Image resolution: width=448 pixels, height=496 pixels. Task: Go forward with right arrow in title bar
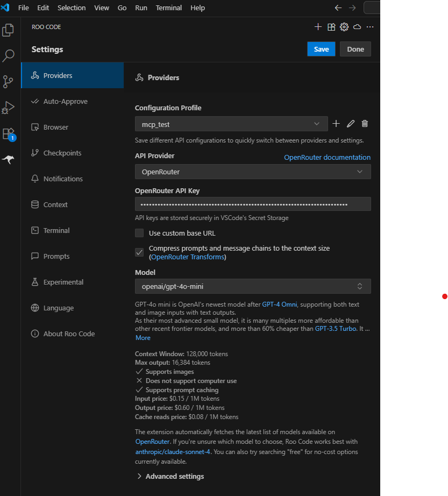pos(352,8)
